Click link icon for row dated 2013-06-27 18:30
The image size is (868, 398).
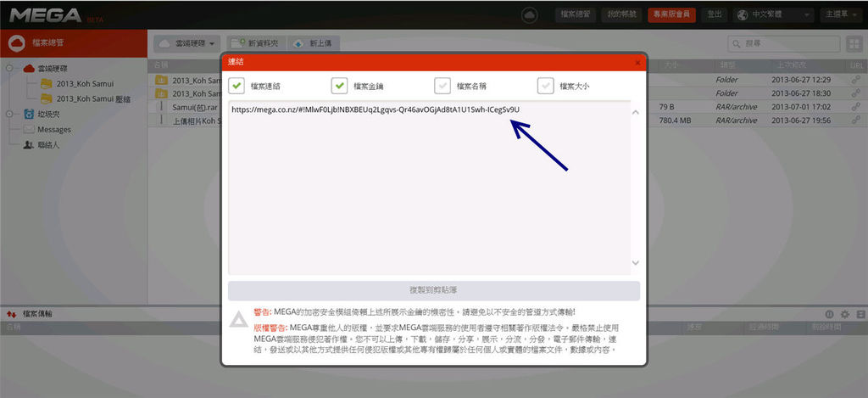pyautogui.click(x=856, y=93)
